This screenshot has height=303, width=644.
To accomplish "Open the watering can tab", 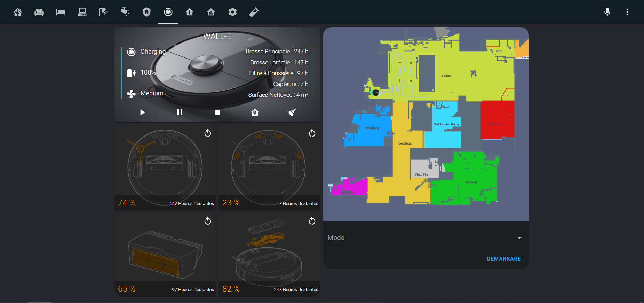I will [125, 12].
